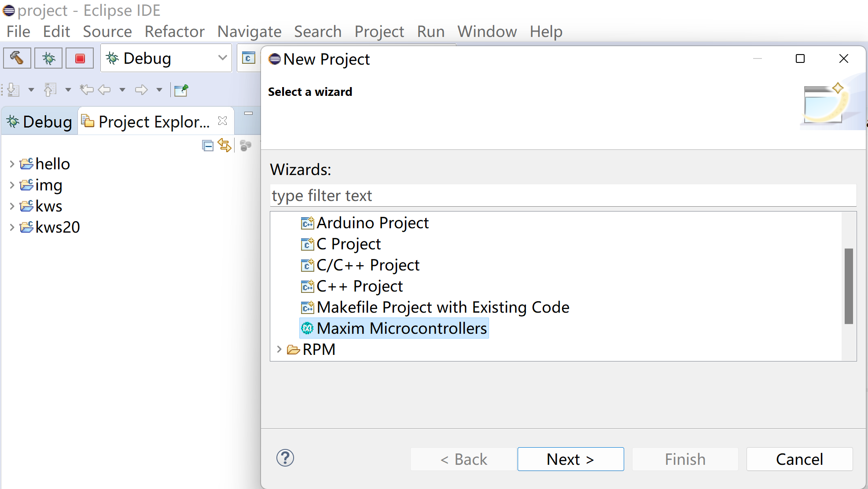Click the Cancel button to dismiss
The width and height of the screenshot is (868, 489).
coord(798,459)
